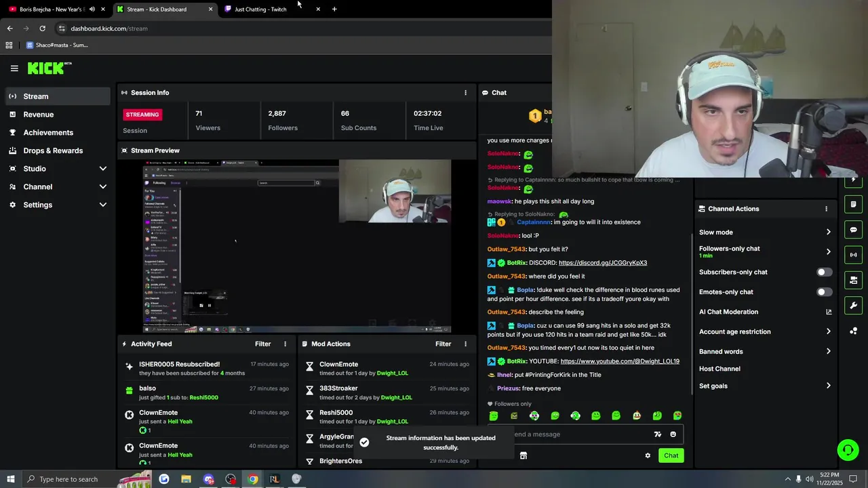Image resolution: width=868 pixels, height=488 pixels.
Task: Close the Just Chatting - Twitch tab
Action: pyautogui.click(x=318, y=9)
